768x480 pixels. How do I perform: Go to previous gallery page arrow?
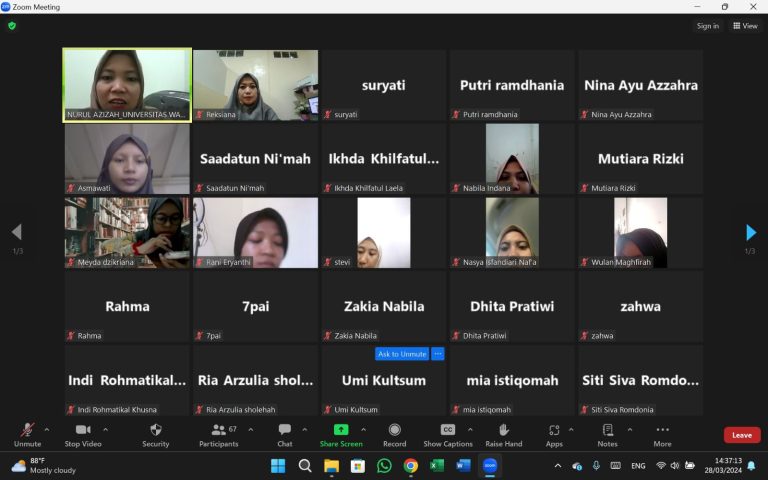pos(17,232)
